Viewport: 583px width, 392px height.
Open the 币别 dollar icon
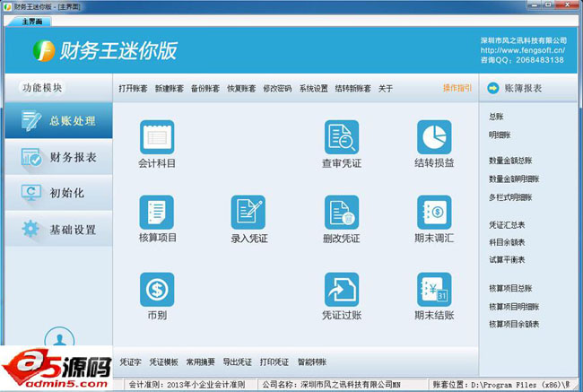(157, 290)
